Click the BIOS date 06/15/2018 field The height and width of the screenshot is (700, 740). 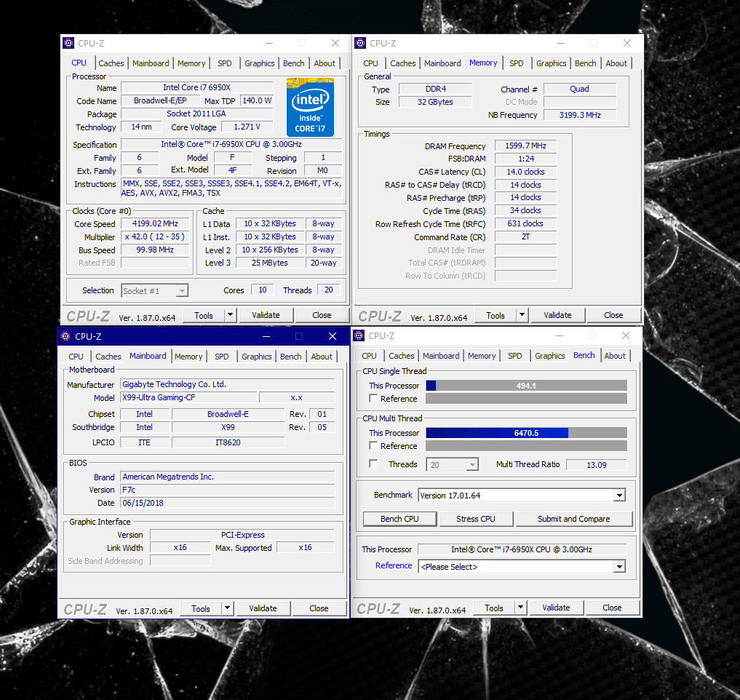point(228,503)
